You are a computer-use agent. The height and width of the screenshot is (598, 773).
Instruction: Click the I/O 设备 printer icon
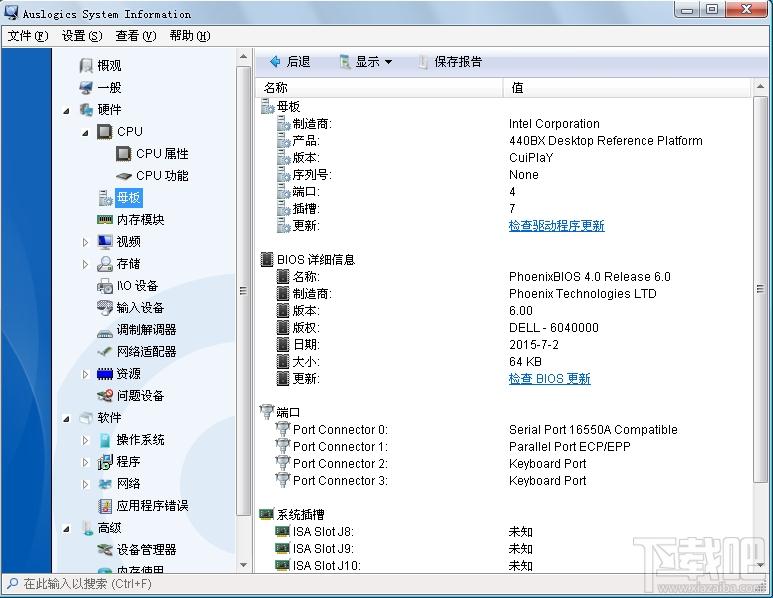pyautogui.click(x=105, y=286)
